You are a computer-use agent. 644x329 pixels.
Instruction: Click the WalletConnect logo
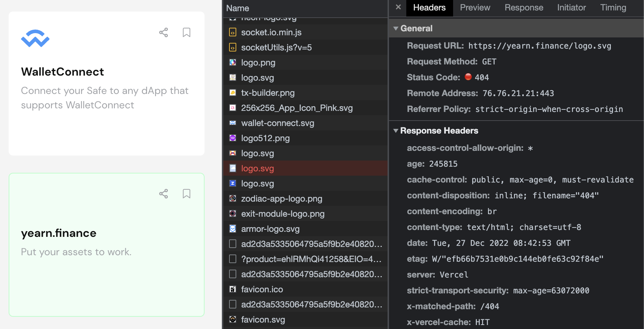pos(35,38)
